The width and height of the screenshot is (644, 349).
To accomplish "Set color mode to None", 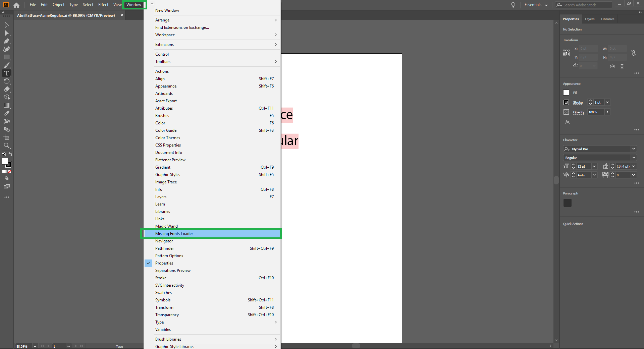I will click(x=10, y=172).
